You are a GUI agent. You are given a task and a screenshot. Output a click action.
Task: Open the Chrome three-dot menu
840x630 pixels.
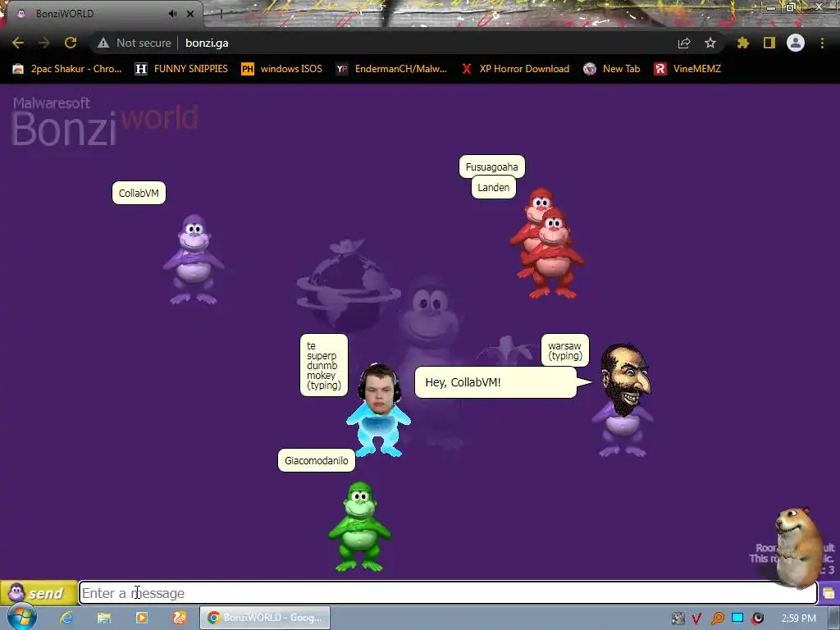822,43
